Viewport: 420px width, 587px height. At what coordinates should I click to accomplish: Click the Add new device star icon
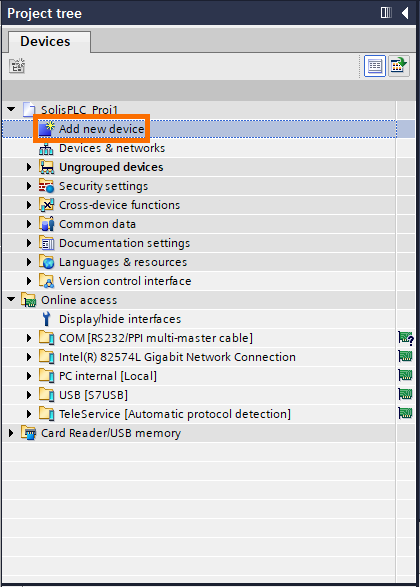tap(47, 129)
